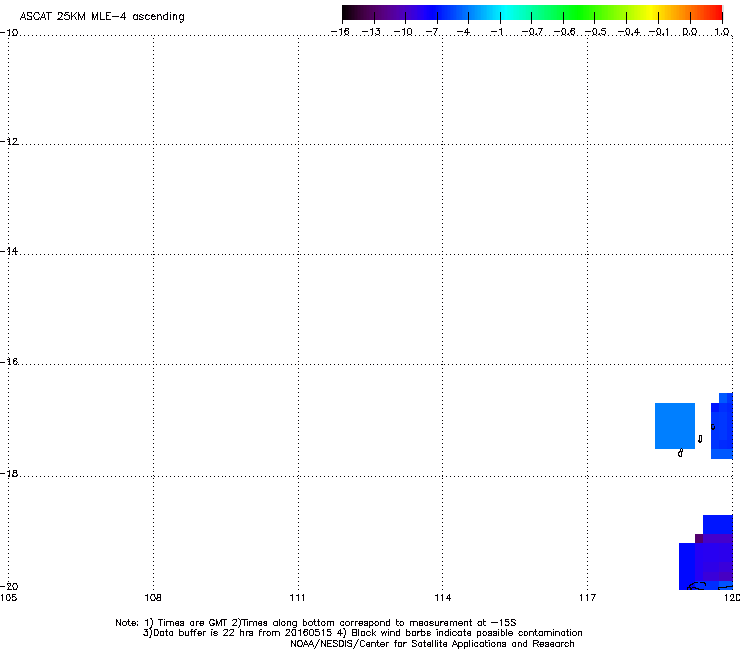Click the -0.7 label on the colorbar
The height and width of the screenshot is (650, 740).
[532, 32]
